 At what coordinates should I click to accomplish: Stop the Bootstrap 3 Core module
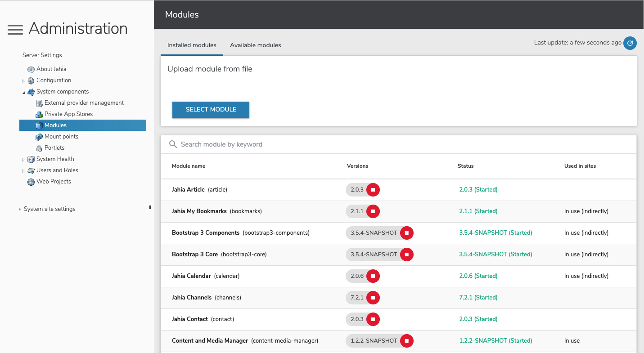[x=407, y=254]
